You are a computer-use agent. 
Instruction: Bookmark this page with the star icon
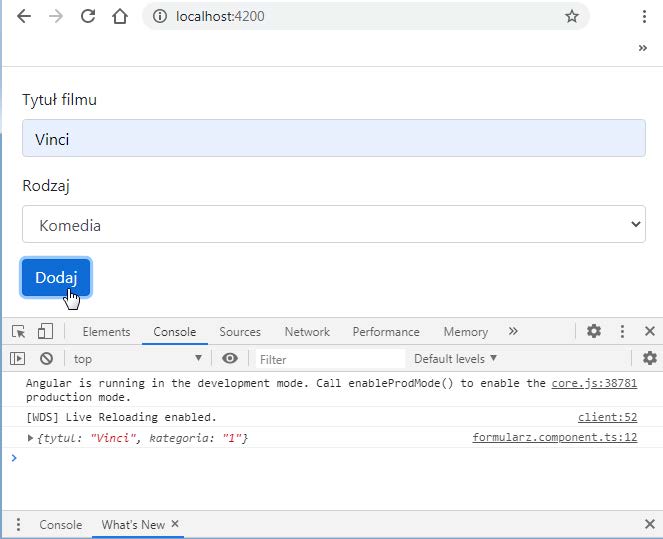572,17
